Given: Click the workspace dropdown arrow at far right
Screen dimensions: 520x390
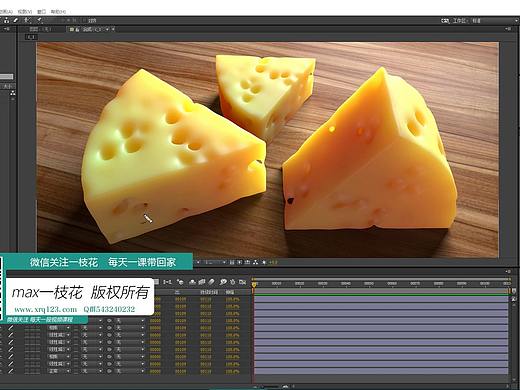Looking at the screenshot, I should pos(516,21).
